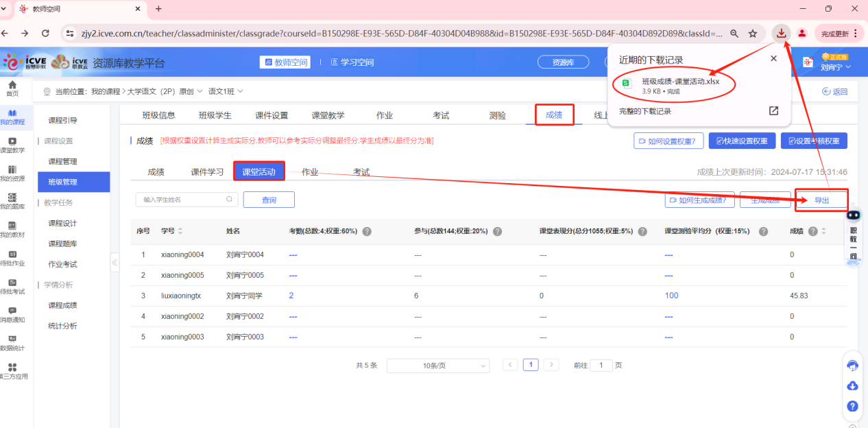Open the 首页 home icon in sidebar
868x428 pixels.
click(x=12, y=88)
